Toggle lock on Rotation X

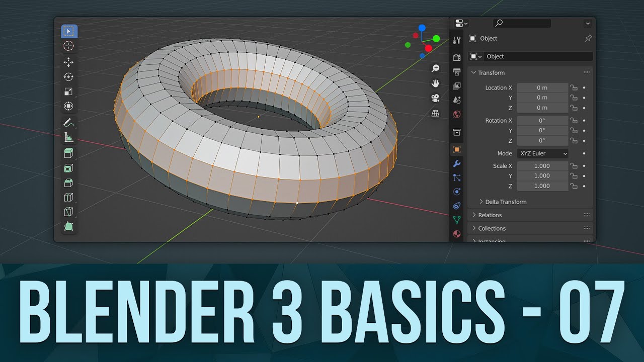click(x=573, y=120)
